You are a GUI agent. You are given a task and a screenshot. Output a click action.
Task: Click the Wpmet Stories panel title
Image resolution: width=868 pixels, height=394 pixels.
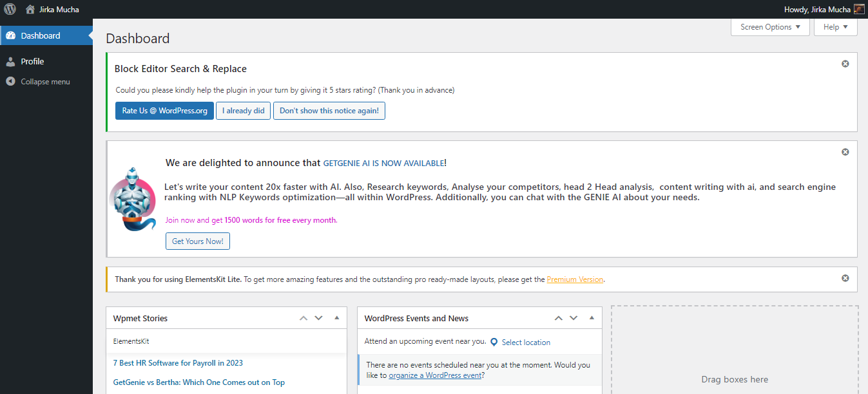pyautogui.click(x=140, y=318)
